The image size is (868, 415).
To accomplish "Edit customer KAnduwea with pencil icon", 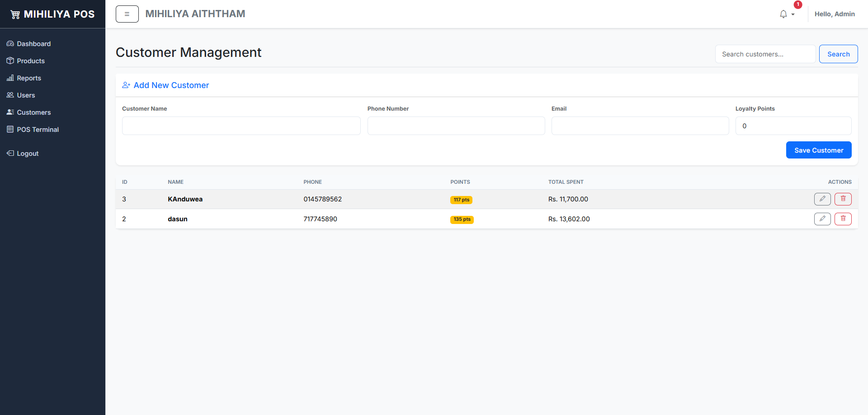I will (822, 199).
